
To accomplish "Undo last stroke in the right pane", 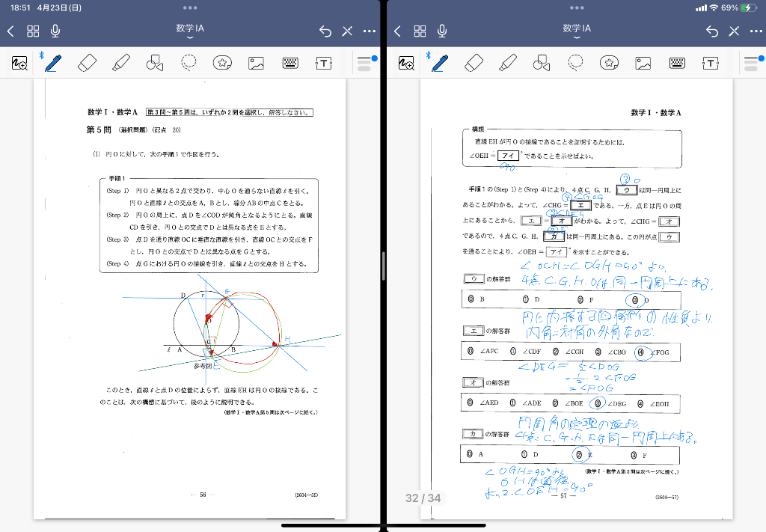I will (712, 31).
